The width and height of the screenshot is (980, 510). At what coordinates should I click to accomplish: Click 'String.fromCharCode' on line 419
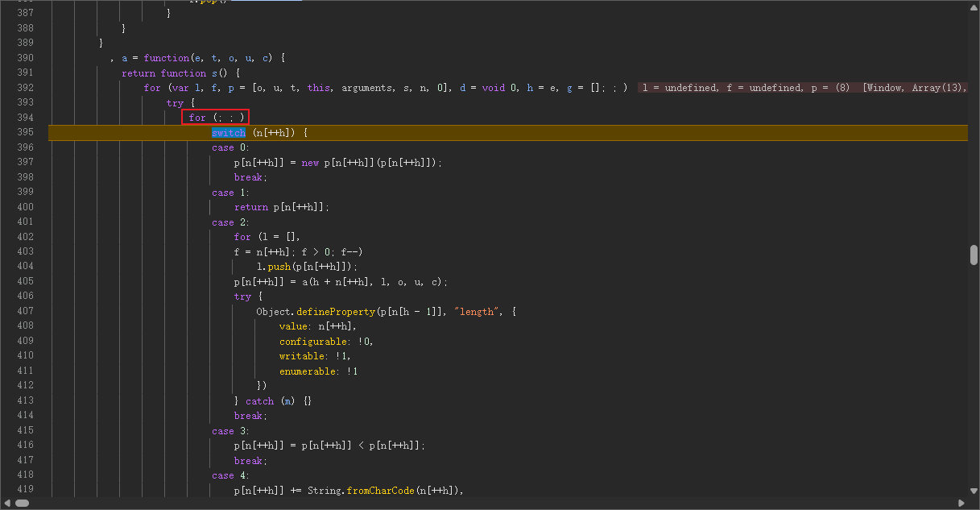361,491
